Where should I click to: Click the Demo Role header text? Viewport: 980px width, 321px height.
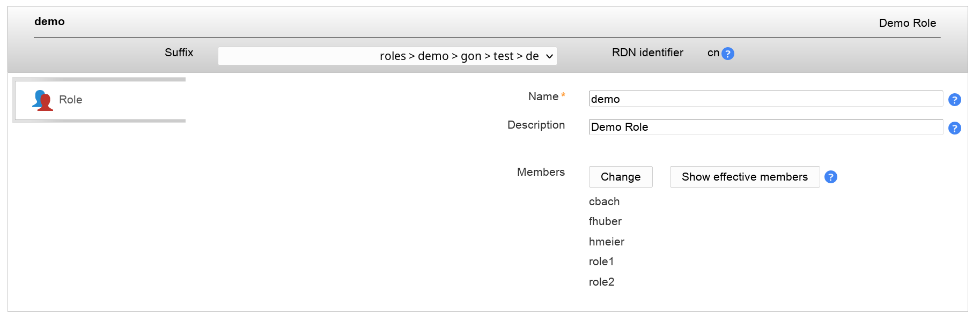click(907, 23)
